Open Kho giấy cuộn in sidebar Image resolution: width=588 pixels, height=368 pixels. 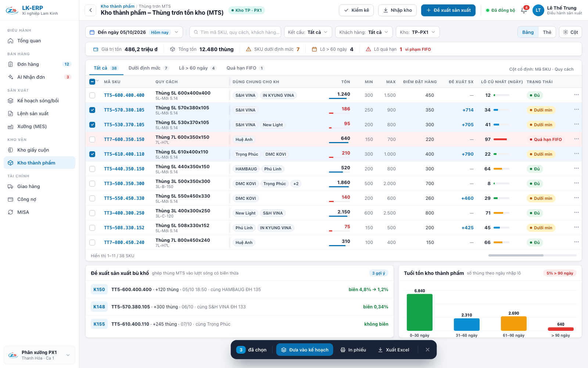point(39,150)
